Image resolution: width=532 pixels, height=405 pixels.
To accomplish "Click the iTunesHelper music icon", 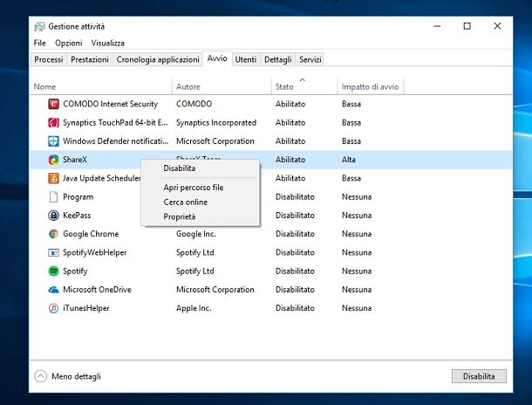I will click(53, 308).
